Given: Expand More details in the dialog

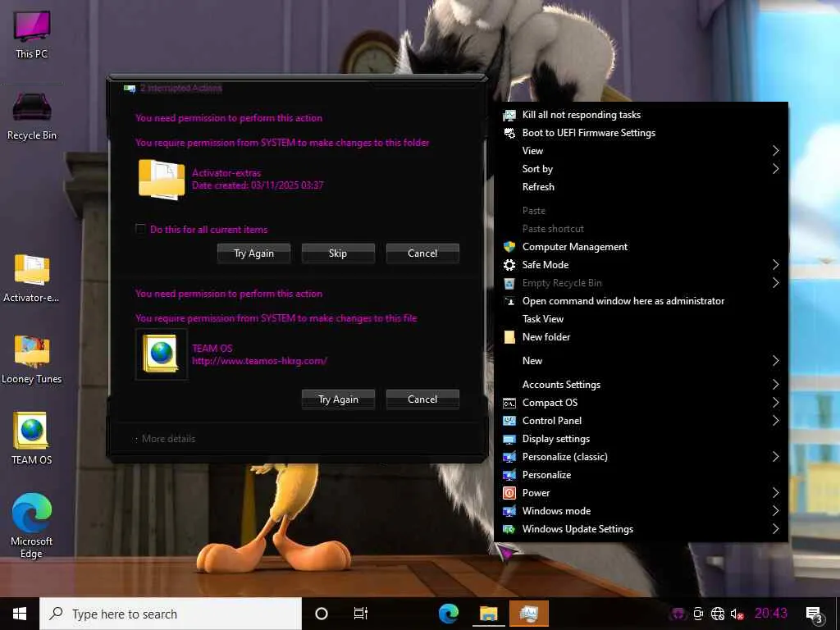Looking at the screenshot, I should (x=166, y=439).
